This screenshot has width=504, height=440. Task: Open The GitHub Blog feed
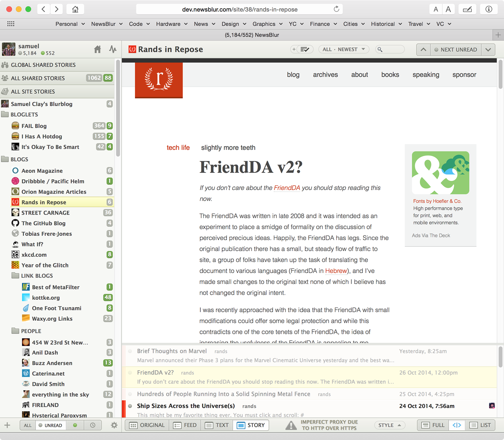click(x=62, y=223)
